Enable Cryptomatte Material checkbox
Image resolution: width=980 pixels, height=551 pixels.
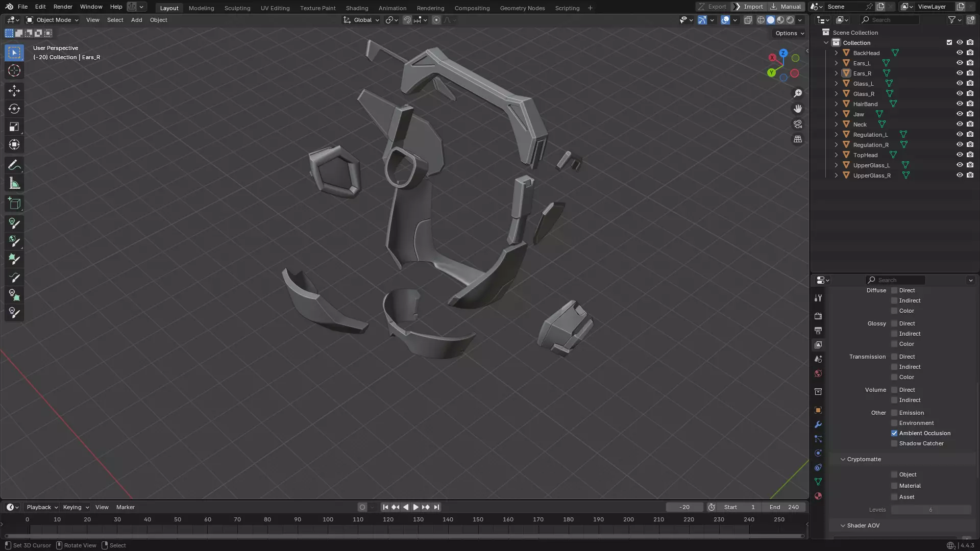point(894,486)
